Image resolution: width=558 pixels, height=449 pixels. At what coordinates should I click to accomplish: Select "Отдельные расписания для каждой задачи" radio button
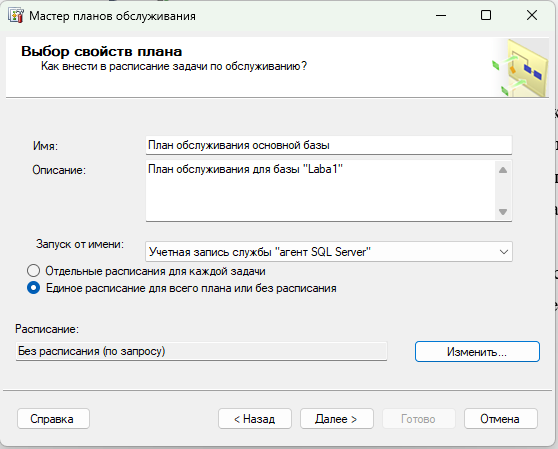33,271
